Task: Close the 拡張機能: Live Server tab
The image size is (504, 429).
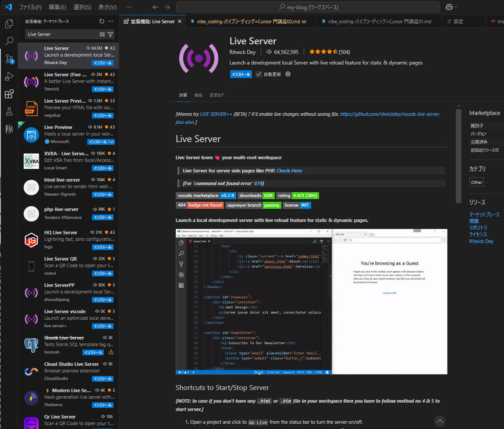Action: coord(180,21)
